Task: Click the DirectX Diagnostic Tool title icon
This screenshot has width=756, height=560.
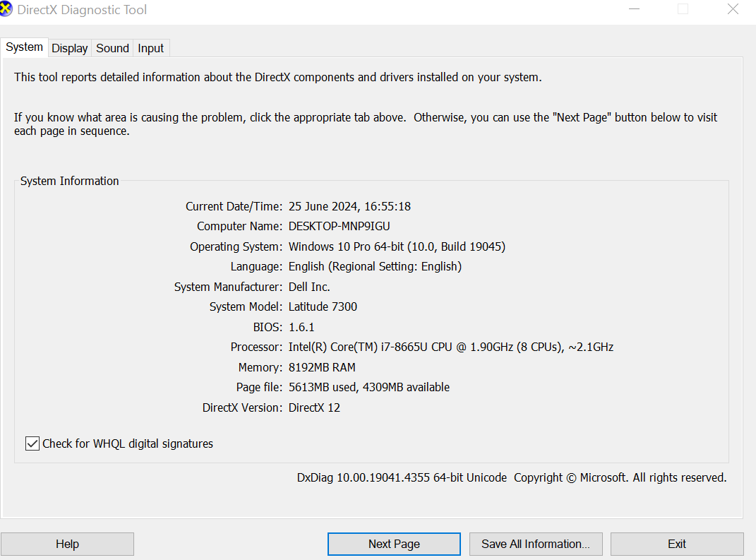Action: 6,9
